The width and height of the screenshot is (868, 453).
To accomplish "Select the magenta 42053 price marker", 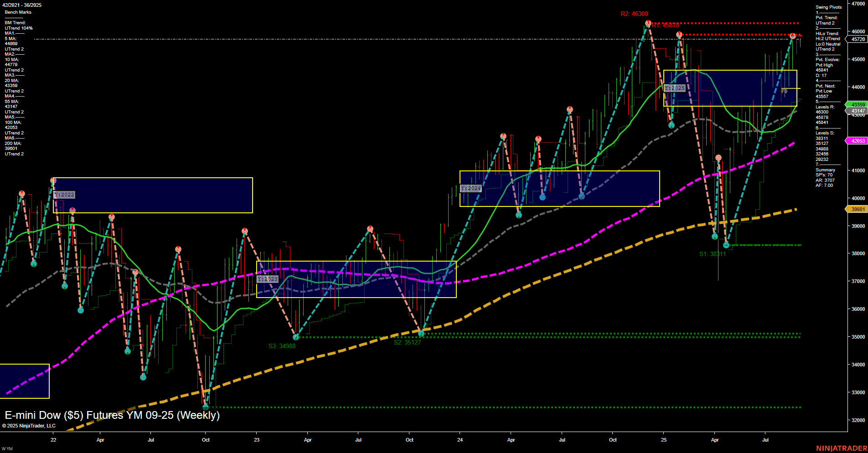I will [857, 141].
